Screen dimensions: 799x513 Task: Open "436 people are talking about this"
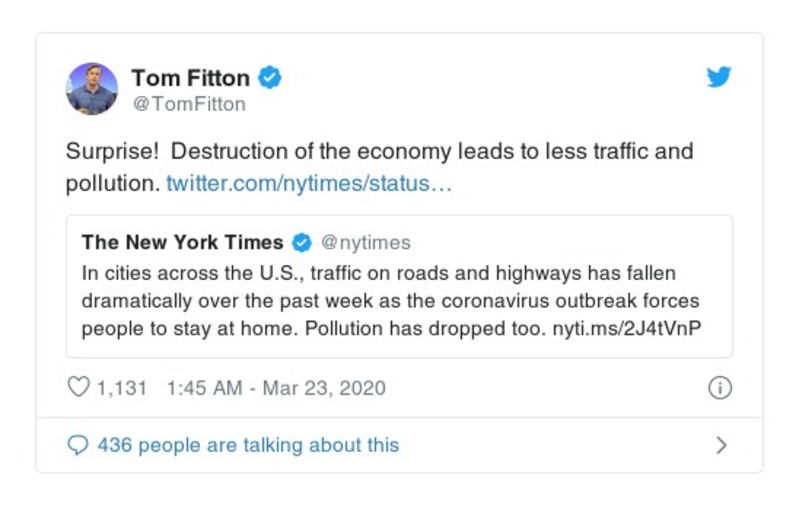tap(248, 445)
